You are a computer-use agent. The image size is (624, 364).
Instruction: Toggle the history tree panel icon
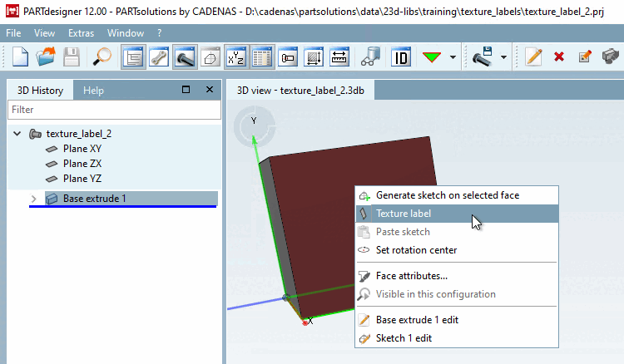click(x=133, y=57)
